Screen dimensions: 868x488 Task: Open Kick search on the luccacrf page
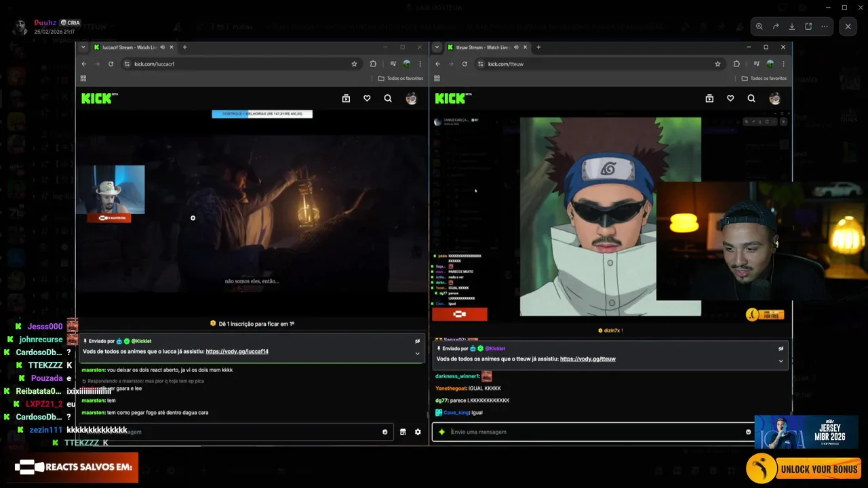click(x=388, y=98)
